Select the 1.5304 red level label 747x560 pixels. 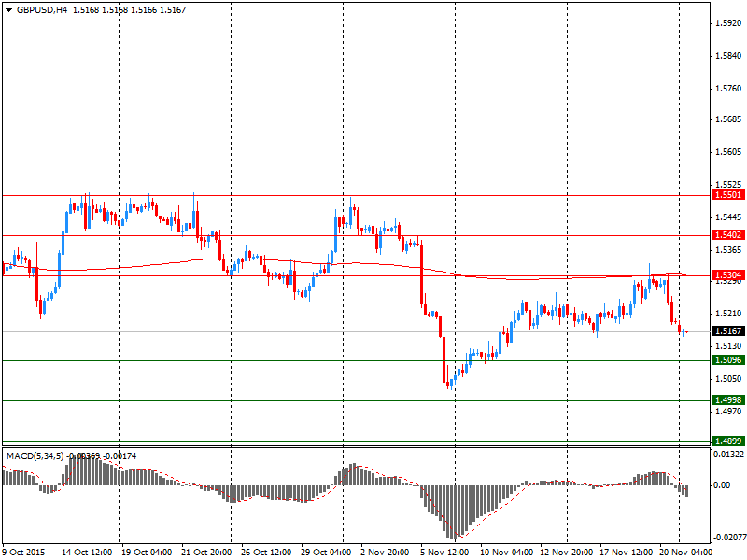(x=728, y=275)
